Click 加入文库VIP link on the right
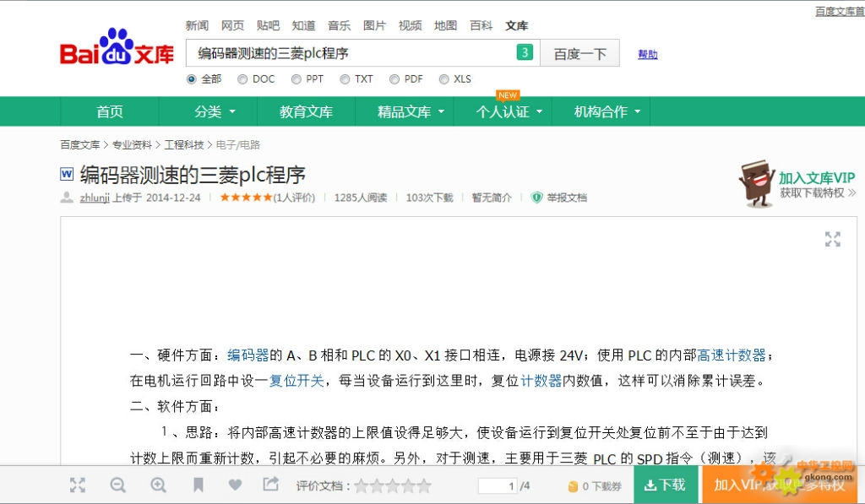The height and width of the screenshot is (504, 865). point(817,177)
